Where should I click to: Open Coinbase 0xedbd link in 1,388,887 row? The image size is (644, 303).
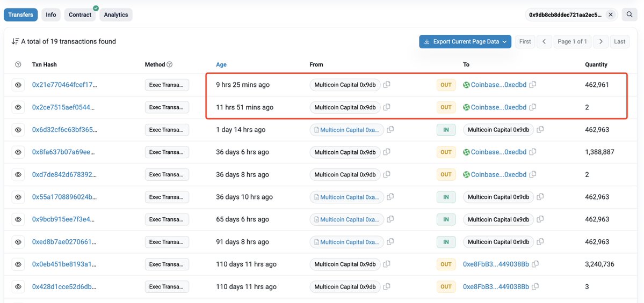498,152
